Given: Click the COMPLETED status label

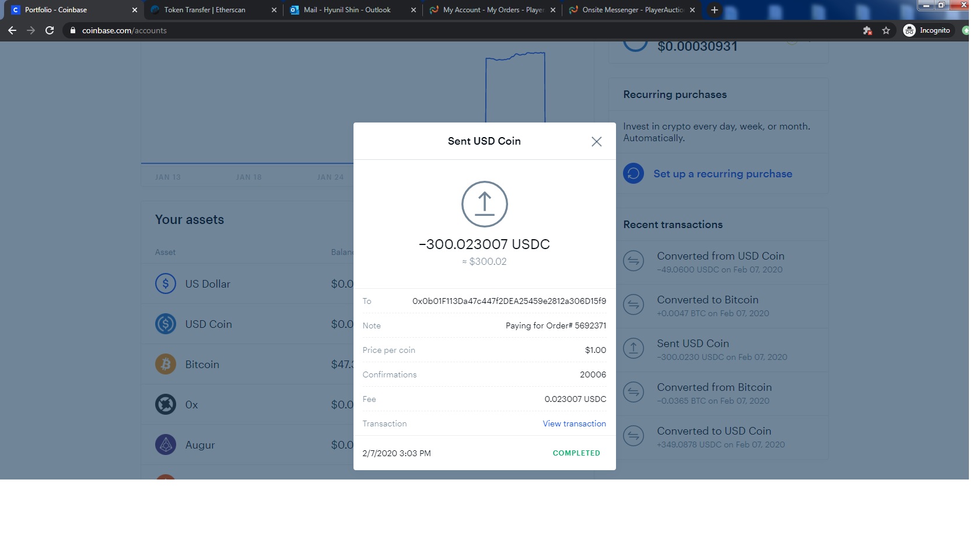Looking at the screenshot, I should click(576, 453).
